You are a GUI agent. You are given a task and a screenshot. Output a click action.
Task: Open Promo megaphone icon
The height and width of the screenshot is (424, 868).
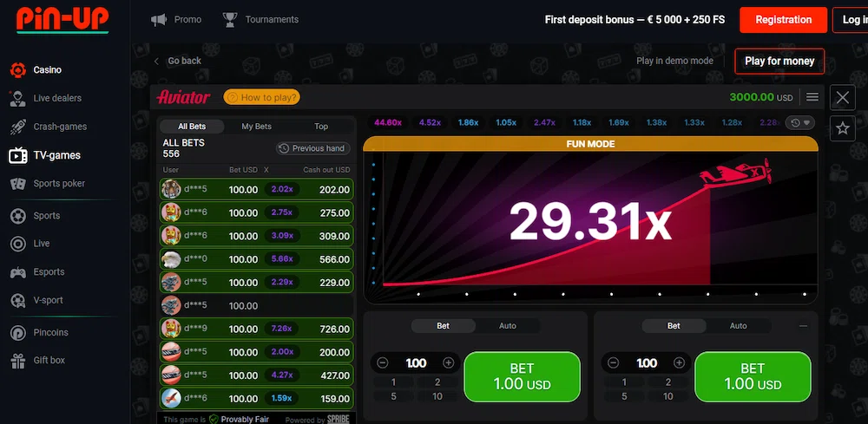pos(159,20)
